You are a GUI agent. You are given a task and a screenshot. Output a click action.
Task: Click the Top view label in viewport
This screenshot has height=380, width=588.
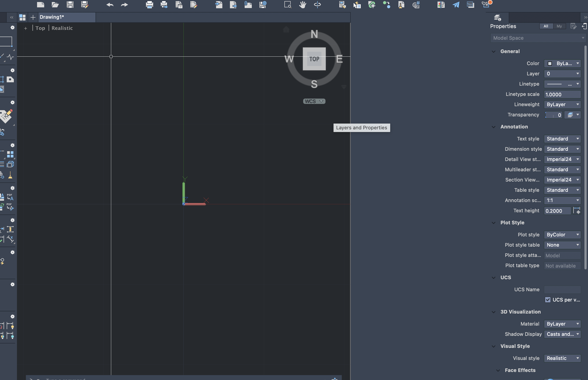40,28
